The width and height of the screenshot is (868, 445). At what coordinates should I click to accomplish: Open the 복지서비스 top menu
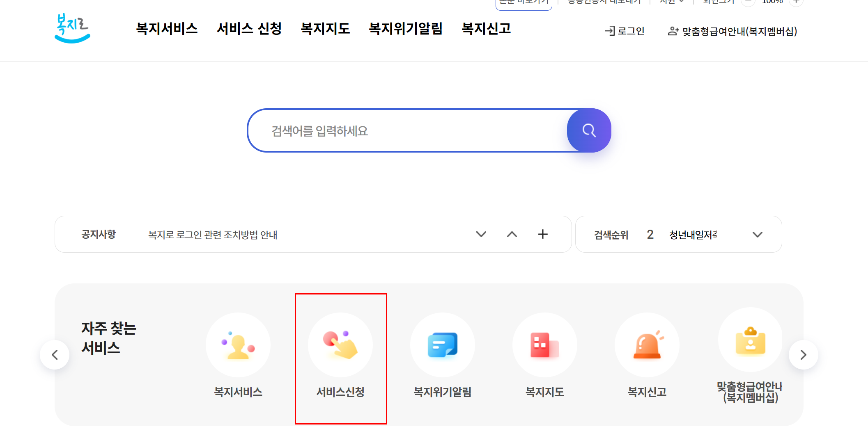(x=167, y=28)
